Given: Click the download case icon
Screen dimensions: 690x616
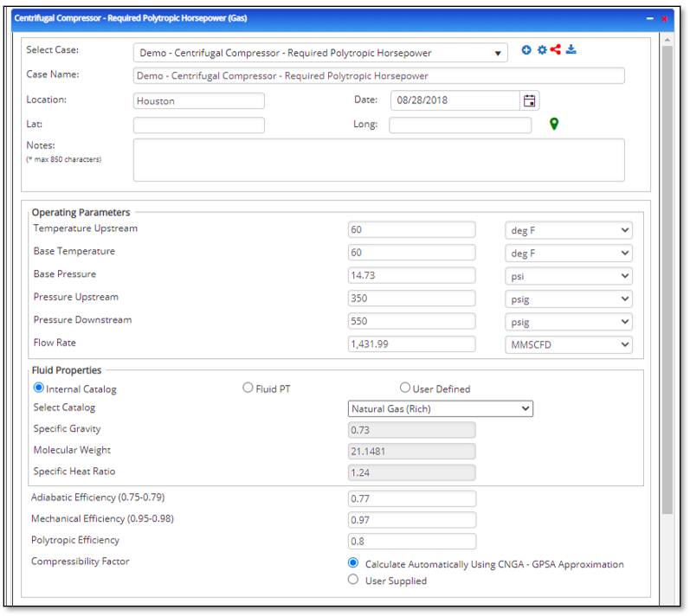Looking at the screenshot, I should coord(571,50).
